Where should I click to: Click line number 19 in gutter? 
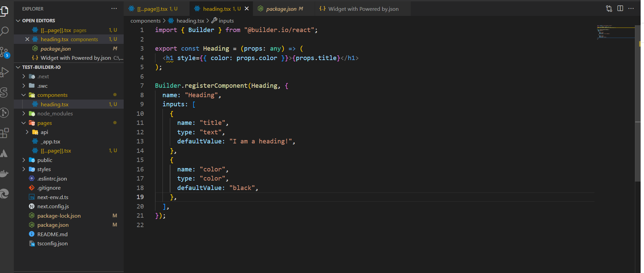click(x=140, y=197)
